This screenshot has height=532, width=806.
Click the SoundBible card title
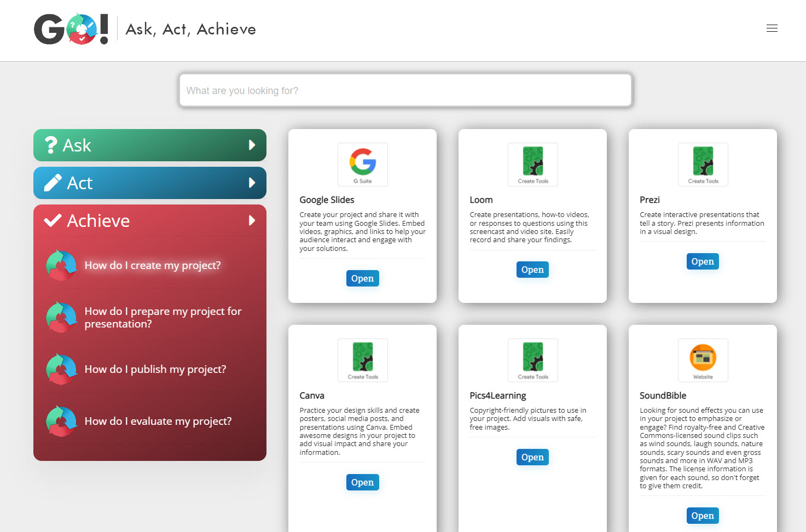(x=663, y=396)
